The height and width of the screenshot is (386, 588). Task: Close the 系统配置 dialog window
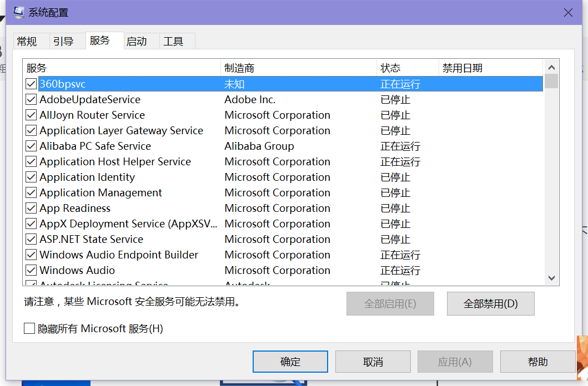[568, 12]
